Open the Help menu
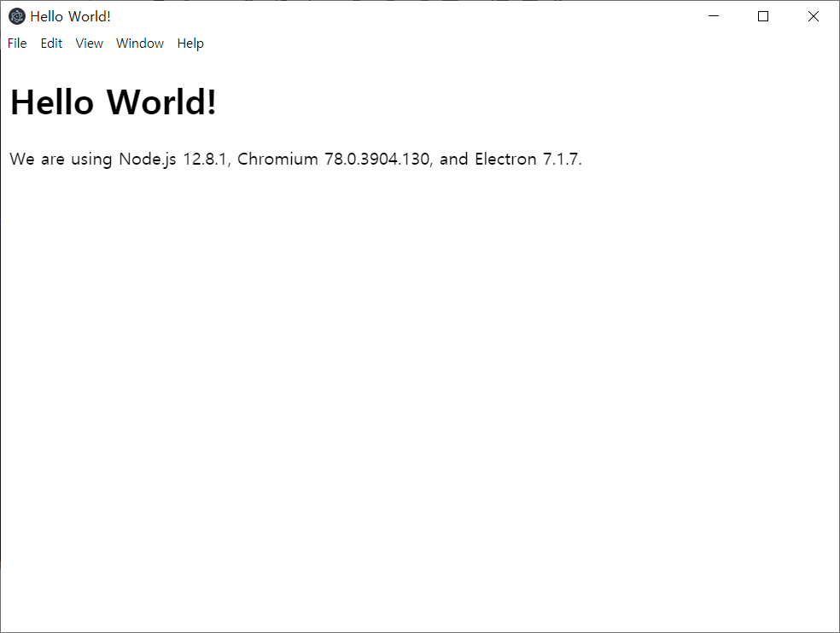This screenshot has height=633, width=840. (190, 44)
